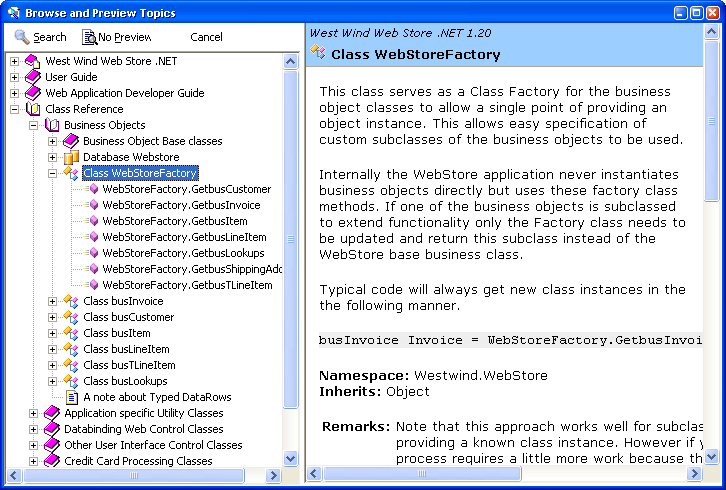Screen dimensions: 726x490
Task: Maximize the Browse and Preview Topics window
Action: pos(696,13)
